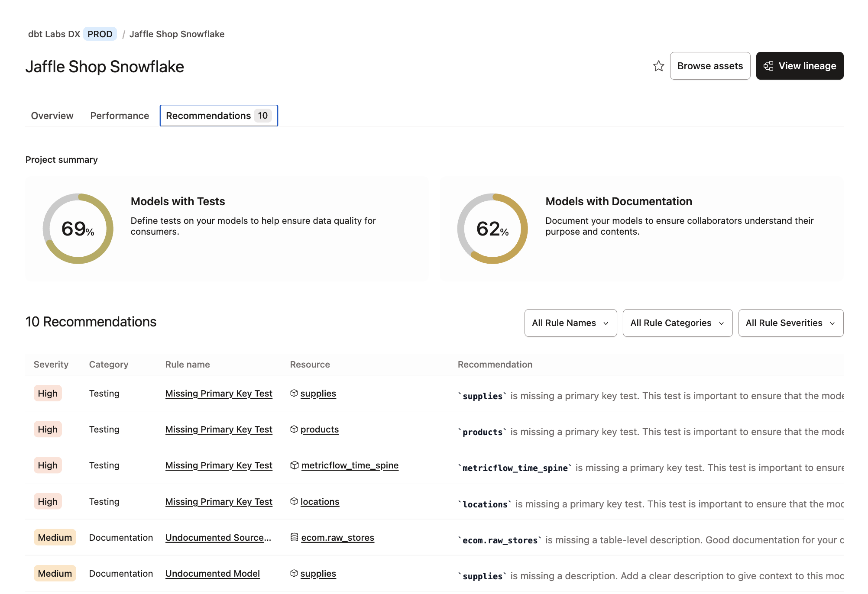Click the 62% documentation progress ring

pyautogui.click(x=492, y=229)
